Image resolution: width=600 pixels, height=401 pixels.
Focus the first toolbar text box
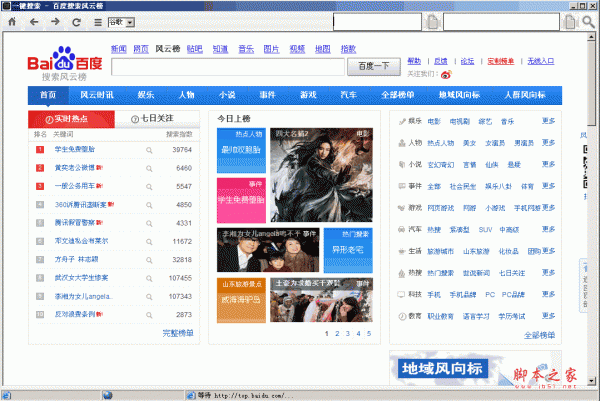tap(377, 22)
